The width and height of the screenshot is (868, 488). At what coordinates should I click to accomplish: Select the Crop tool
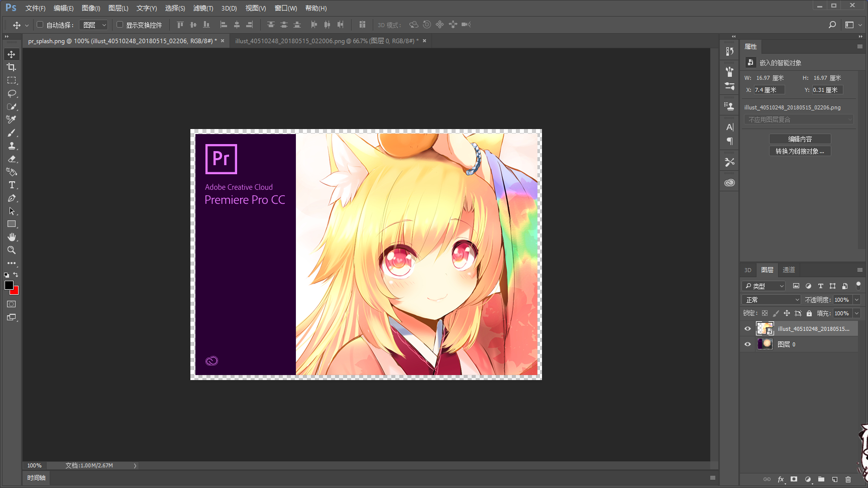[x=11, y=67]
